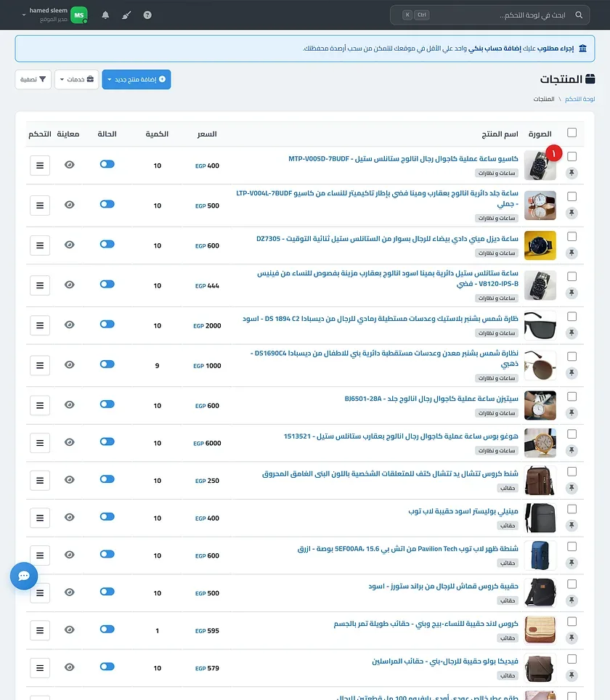Pin the Hugo Boss 1513521 watch product
This screenshot has height=700, width=610.
572,450
